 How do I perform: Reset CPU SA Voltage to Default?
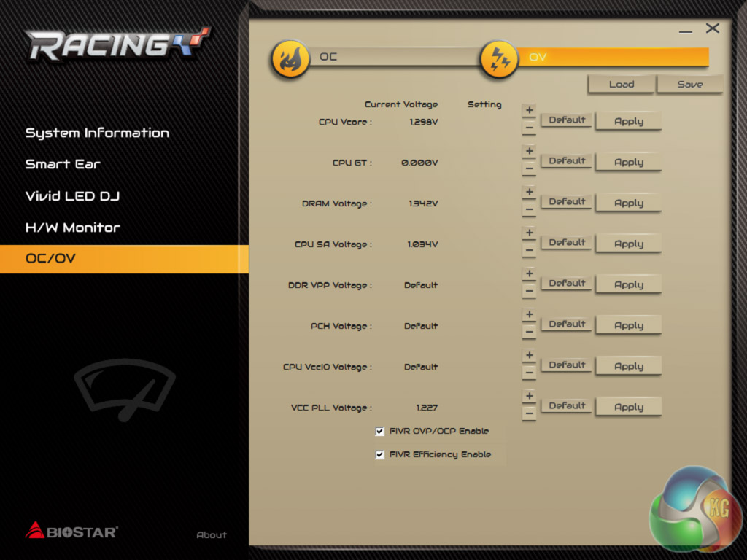click(x=566, y=242)
